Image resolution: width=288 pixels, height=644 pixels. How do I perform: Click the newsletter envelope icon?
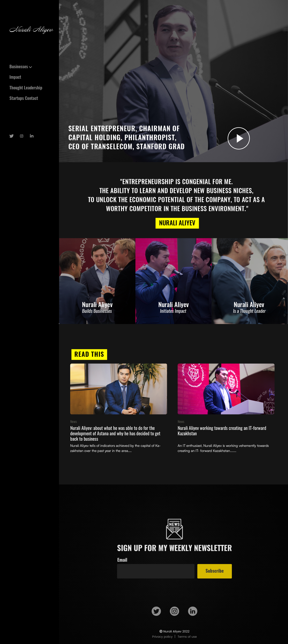tap(175, 529)
